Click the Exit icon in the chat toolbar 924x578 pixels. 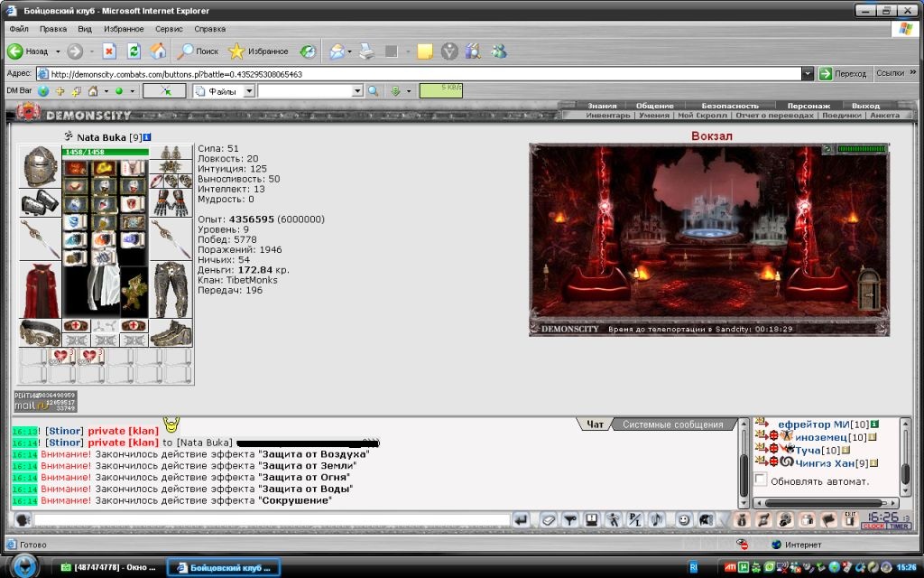click(x=849, y=520)
